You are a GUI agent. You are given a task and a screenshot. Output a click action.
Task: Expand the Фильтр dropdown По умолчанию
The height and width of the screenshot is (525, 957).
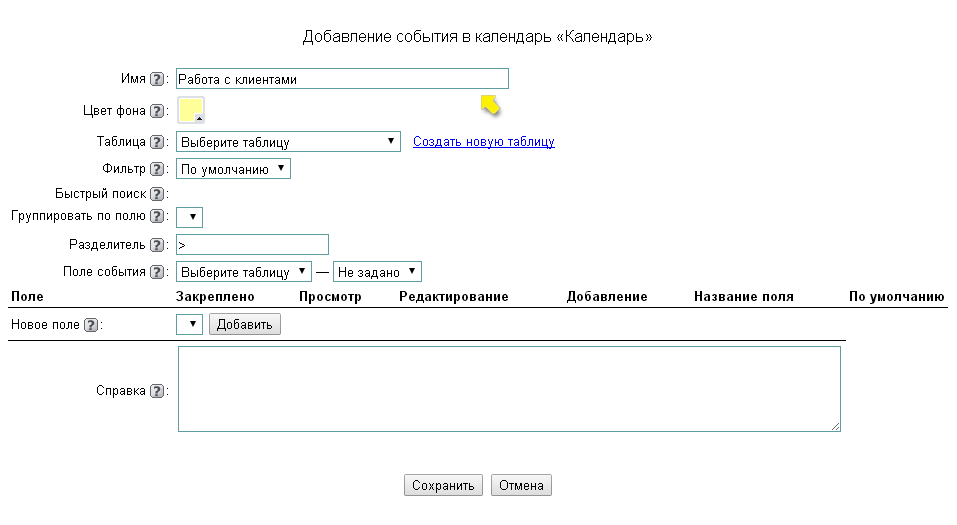(x=233, y=170)
